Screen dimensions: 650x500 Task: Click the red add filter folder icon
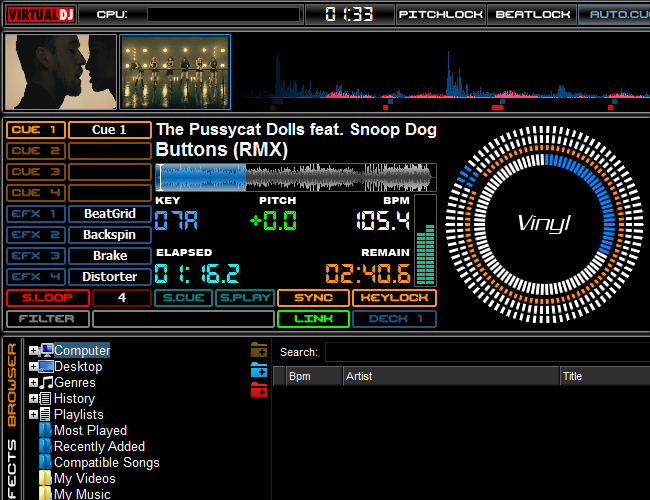click(259, 390)
